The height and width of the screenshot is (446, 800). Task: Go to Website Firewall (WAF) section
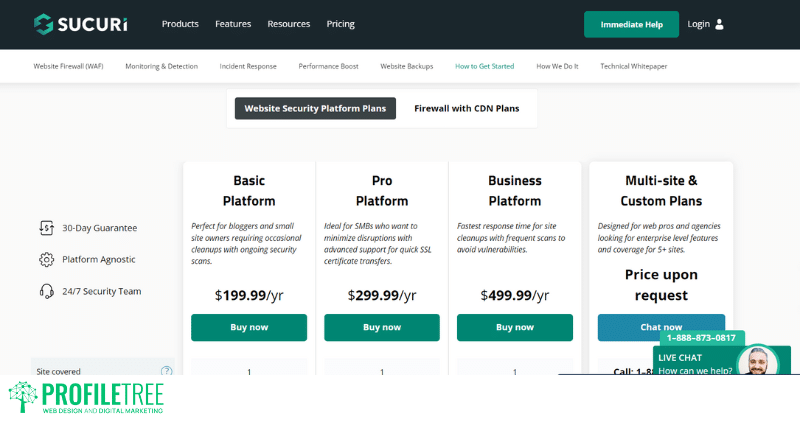tap(68, 66)
